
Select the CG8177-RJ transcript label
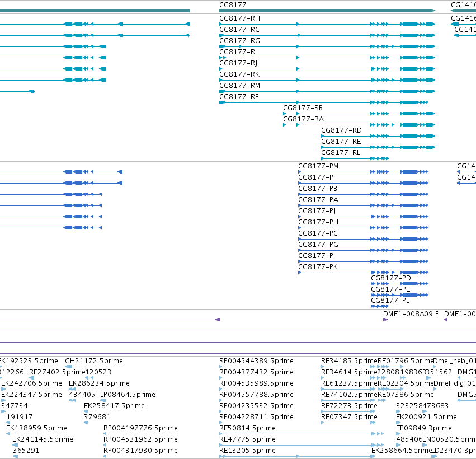click(x=238, y=63)
